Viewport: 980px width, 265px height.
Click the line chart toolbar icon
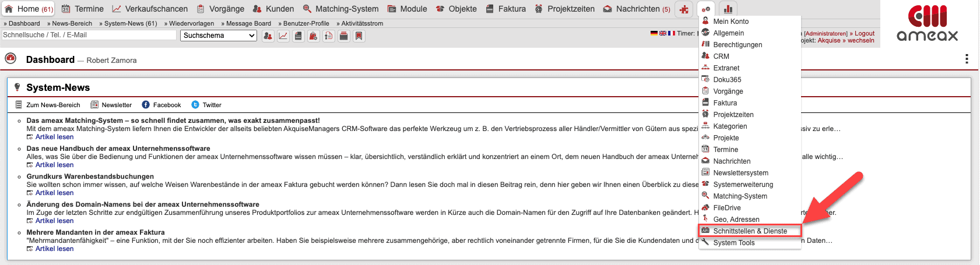pyautogui.click(x=283, y=36)
